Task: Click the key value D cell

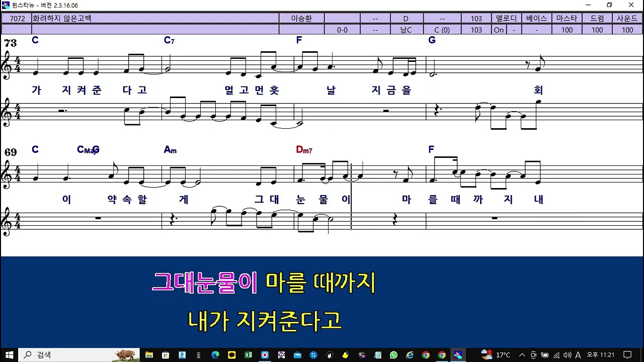Action: pyautogui.click(x=406, y=18)
